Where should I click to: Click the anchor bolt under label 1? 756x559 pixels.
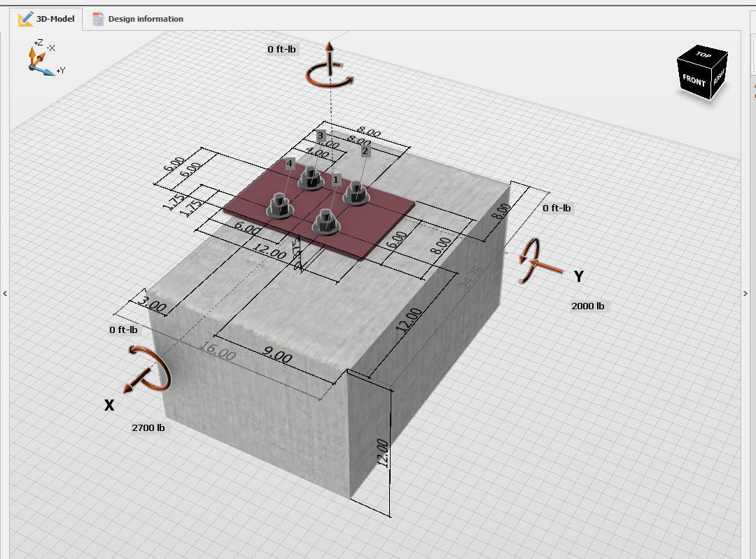pyautogui.click(x=326, y=222)
